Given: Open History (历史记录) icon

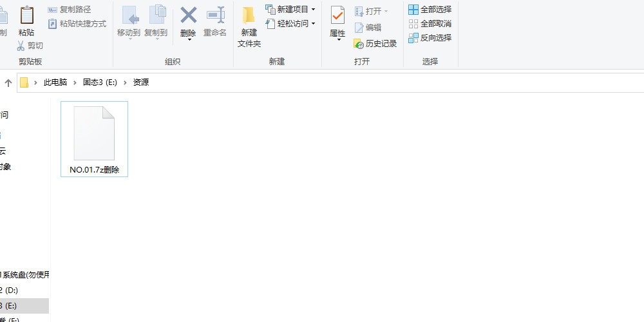Looking at the screenshot, I should (359, 44).
